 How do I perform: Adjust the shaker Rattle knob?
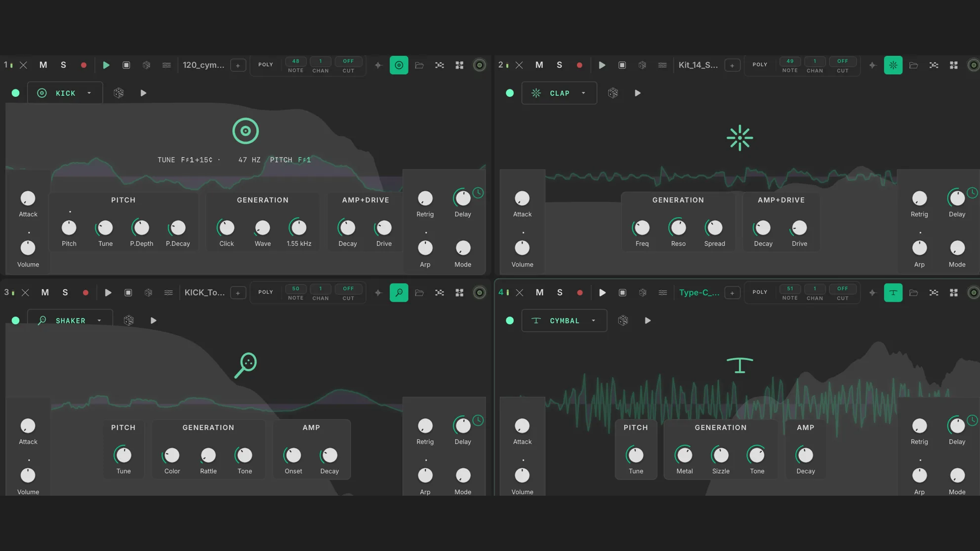208,455
